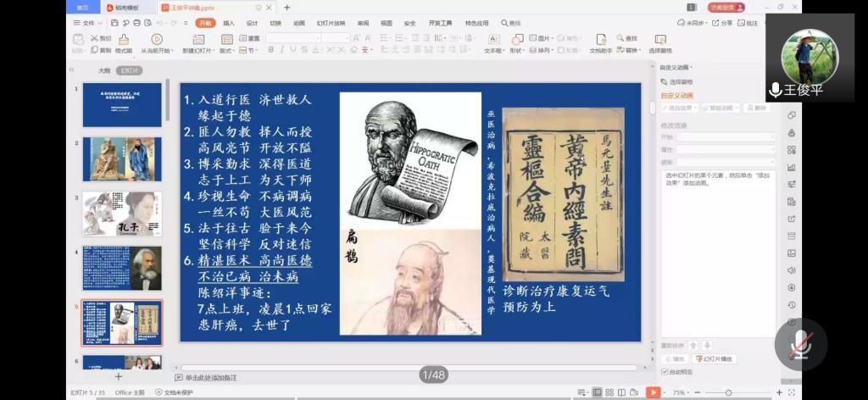
Task: Adjust the zoom slider handle
Action: tap(728, 392)
